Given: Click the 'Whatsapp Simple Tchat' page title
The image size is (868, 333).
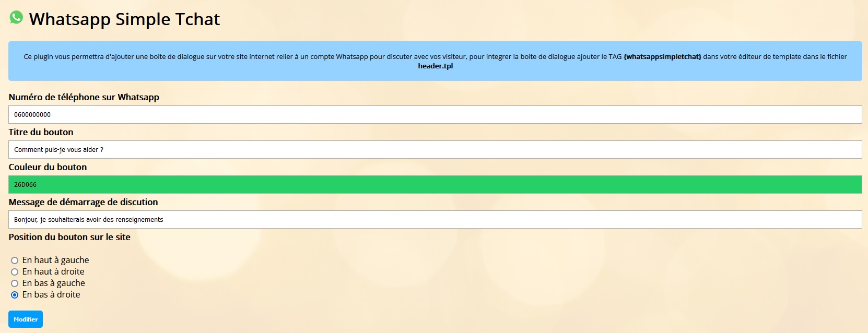Looking at the screenshot, I should pos(124,19).
